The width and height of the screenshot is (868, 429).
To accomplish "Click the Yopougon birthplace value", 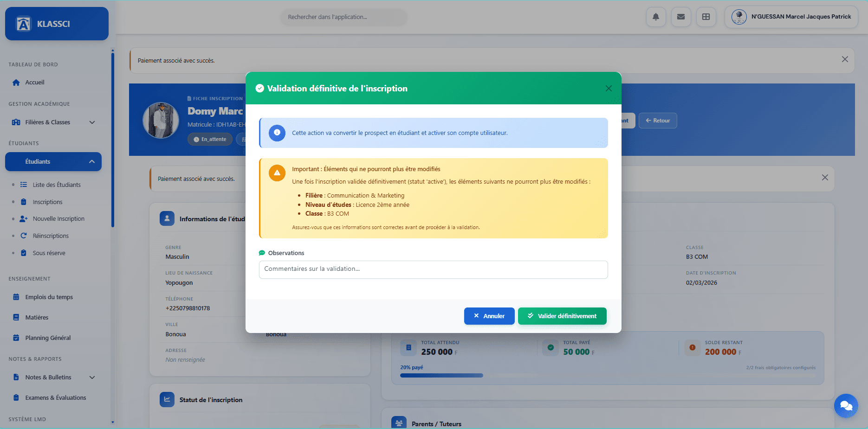I will [x=179, y=283].
